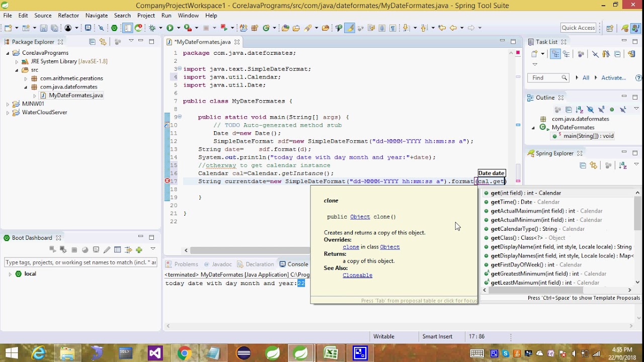Viewport: 644px width, 362px height.
Task: Sort the Outline view alphabetically
Action: 579,110
